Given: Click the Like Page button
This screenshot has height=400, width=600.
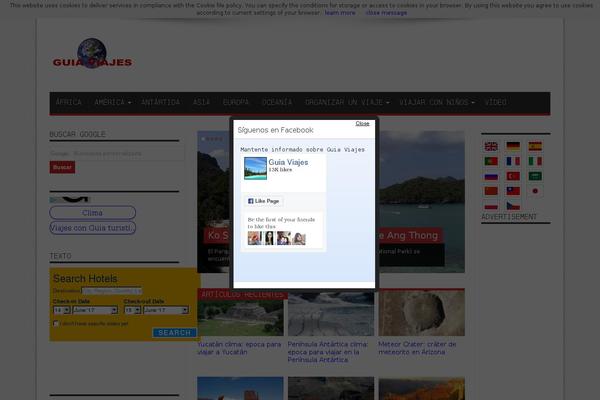Looking at the screenshot, I should pyautogui.click(x=264, y=201).
